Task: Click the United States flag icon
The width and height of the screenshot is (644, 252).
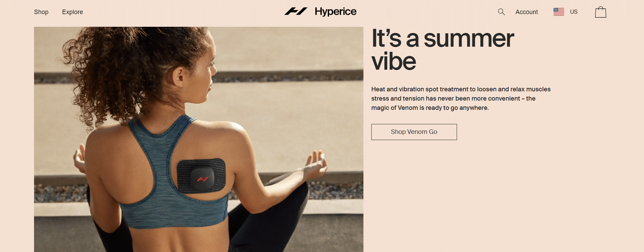Action: [559, 12]
